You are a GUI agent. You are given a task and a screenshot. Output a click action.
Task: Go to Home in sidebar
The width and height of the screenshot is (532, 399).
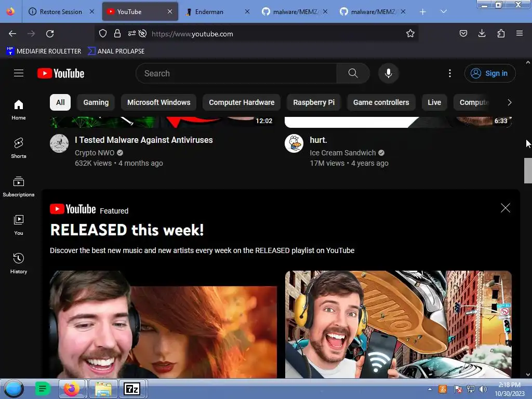[x=19, y=110]
